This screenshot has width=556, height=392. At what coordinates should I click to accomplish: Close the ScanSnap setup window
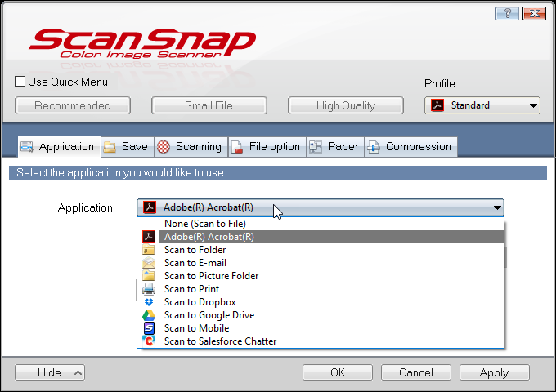[534, 13]
